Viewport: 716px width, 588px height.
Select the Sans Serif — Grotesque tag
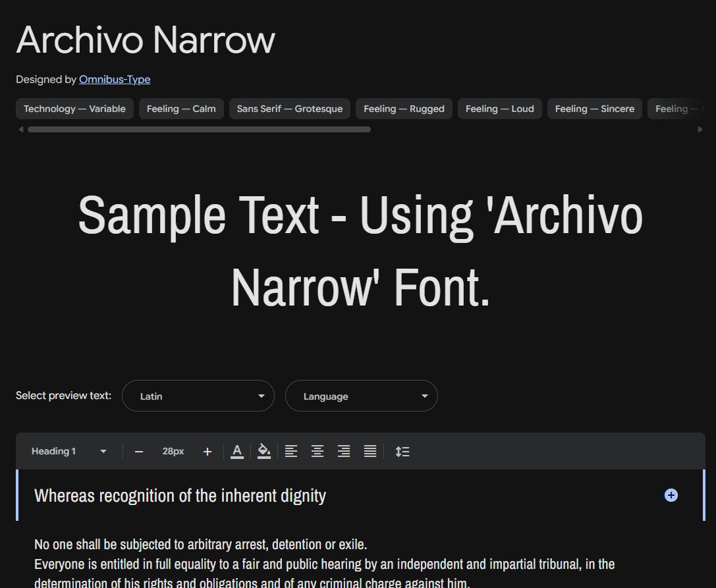click(x=290, y=109)
